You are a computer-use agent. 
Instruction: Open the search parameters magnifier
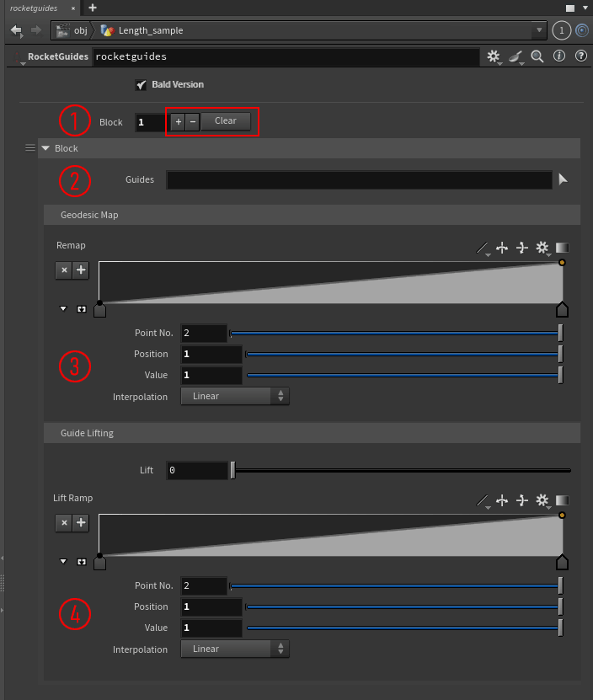click(x=537, y=56)
